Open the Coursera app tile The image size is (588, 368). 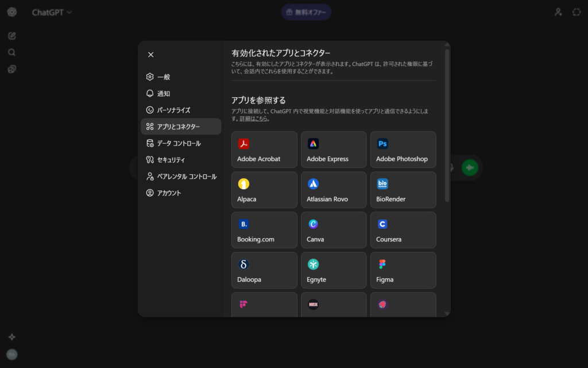403,230
